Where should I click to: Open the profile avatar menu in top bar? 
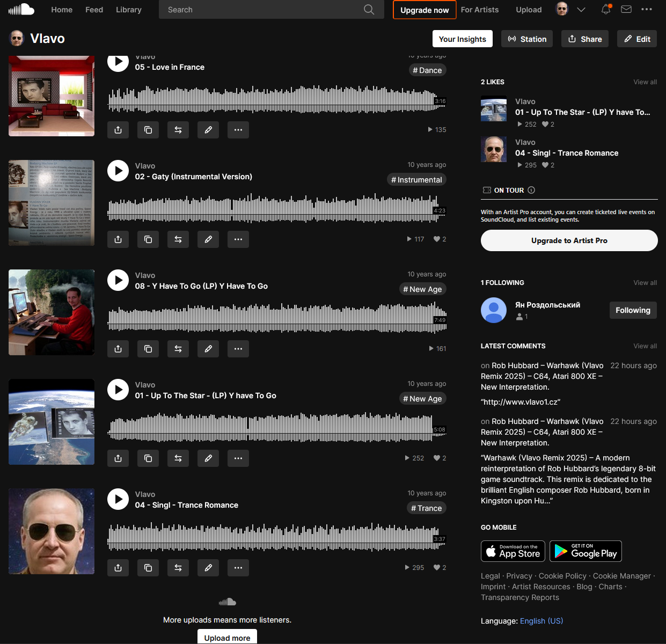[x=562, y=9]
